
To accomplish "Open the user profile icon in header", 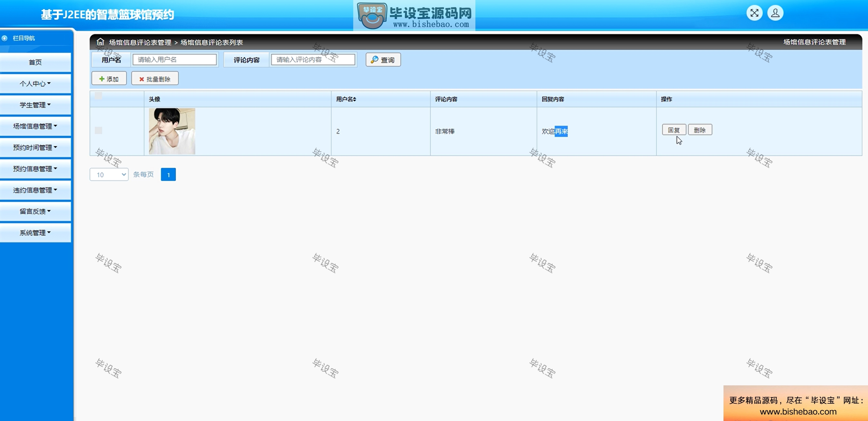I will point(775,13).
